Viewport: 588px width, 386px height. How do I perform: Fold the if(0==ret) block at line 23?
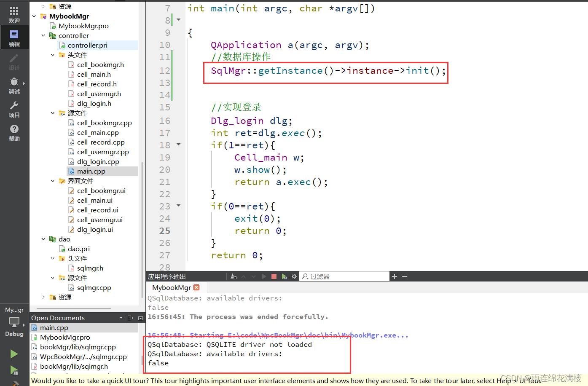(178, 206)
